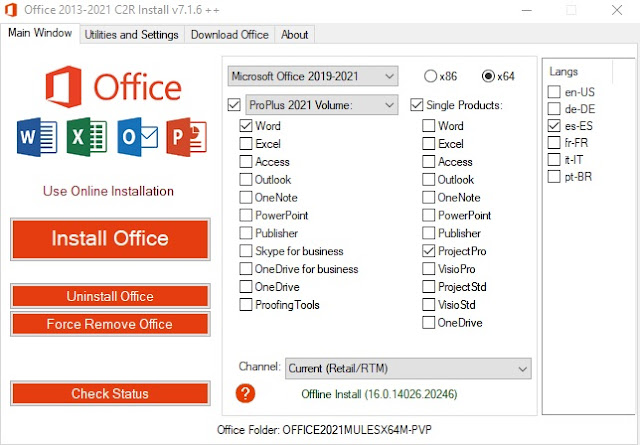
Task: Uncheck the Single Products checkbox
Action: pyautogui.click(x=416, y=105)
